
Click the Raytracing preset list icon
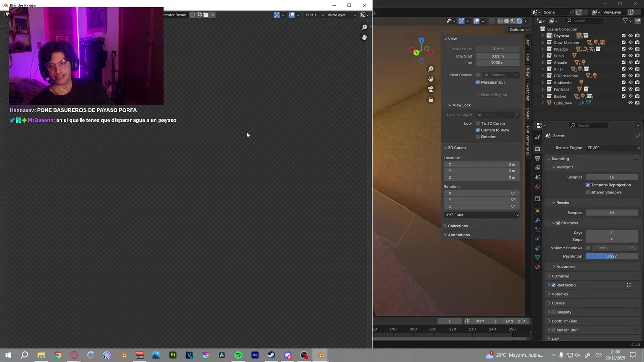(x=629, y=285)
